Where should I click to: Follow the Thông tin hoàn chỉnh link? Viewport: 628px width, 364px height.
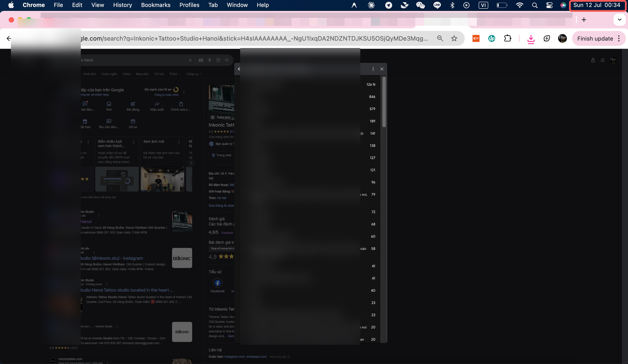[x=166, y=95]
